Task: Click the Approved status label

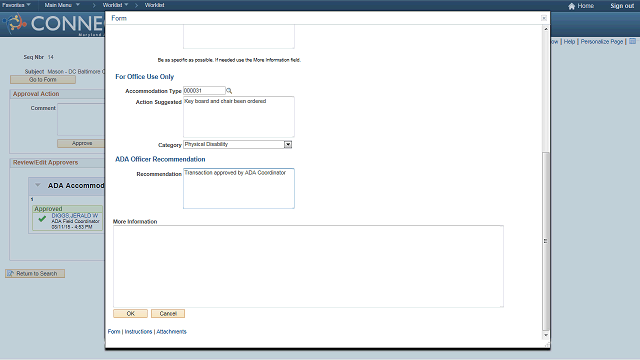Action: 48,209
